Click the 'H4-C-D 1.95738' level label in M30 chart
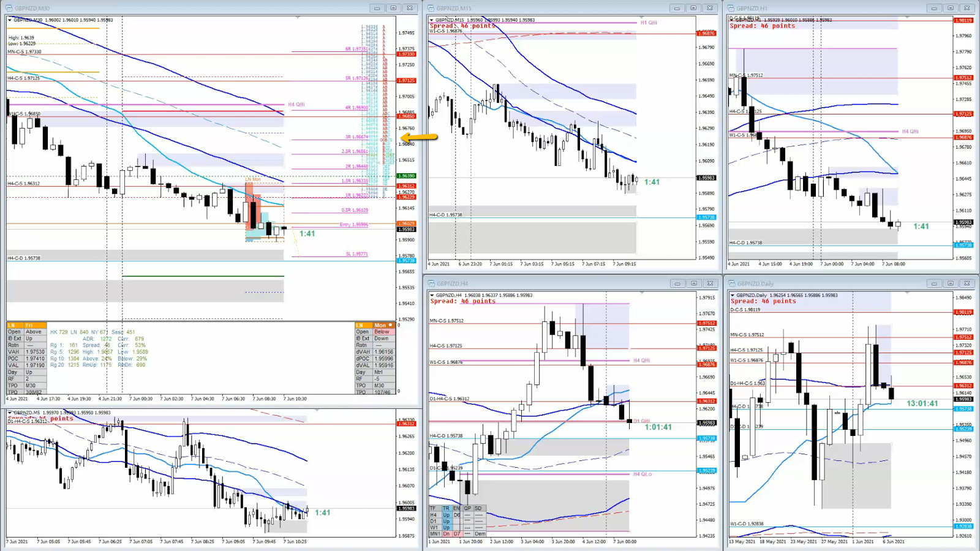Screen dimensions: 980x551 click(24, 258)
